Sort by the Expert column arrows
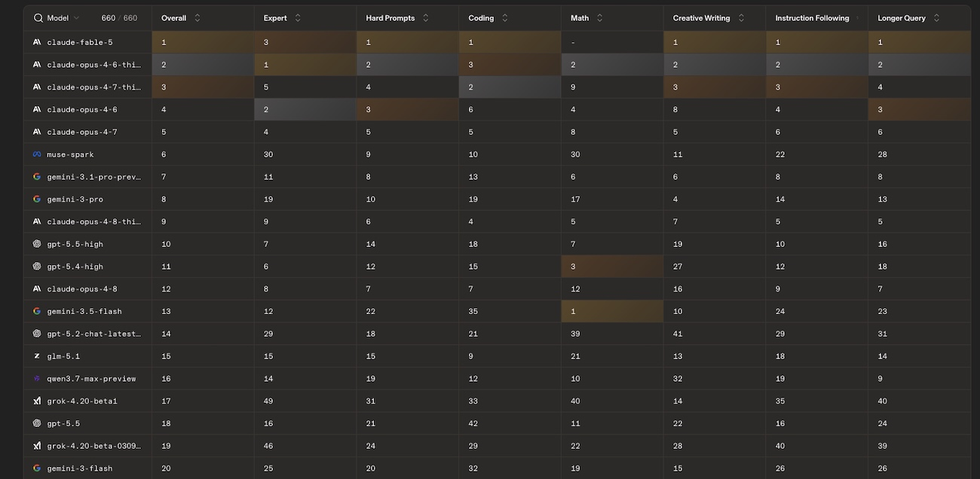980x479 pixels. [298, 18]
